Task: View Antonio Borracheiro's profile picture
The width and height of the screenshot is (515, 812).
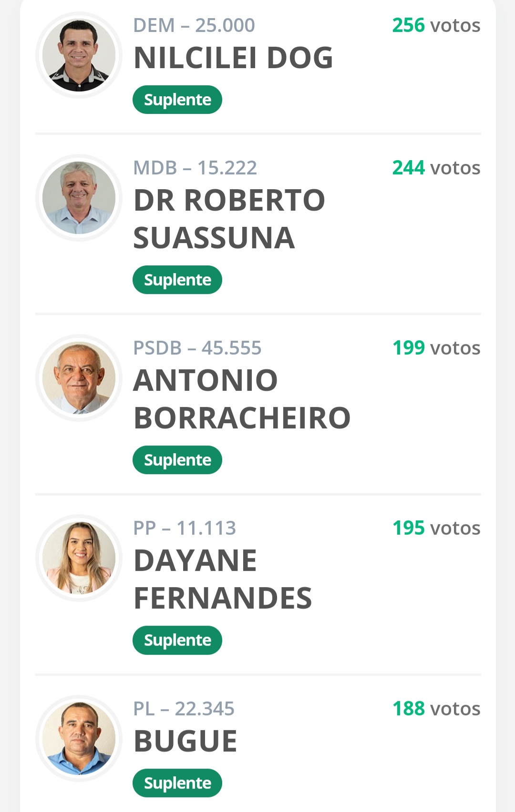Action: pyautogui.click(x=79, y=378)
